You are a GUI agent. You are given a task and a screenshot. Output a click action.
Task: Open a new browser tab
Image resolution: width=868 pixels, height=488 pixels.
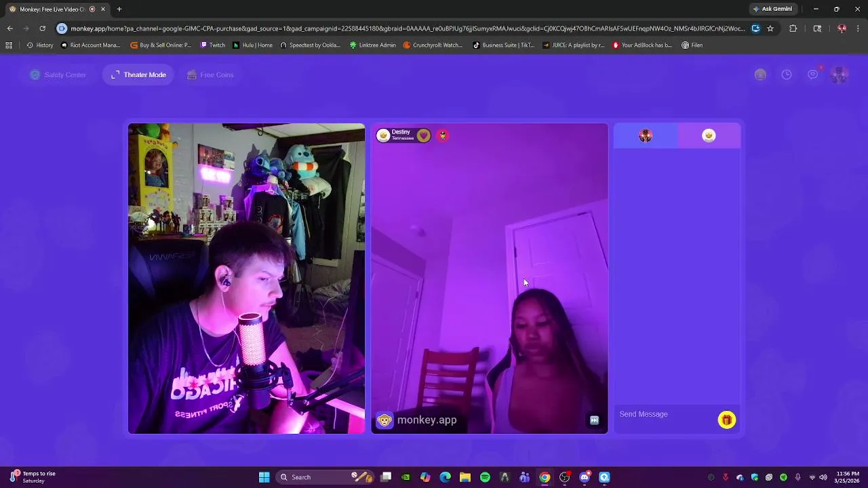(x=119, y=9)
